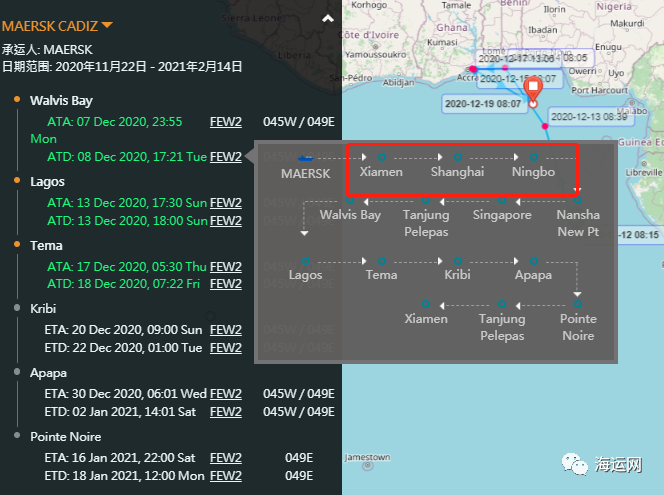Click the Tema node circle in route popup
The height and width of the screenshot is (495, 664).
pos(382,261)
